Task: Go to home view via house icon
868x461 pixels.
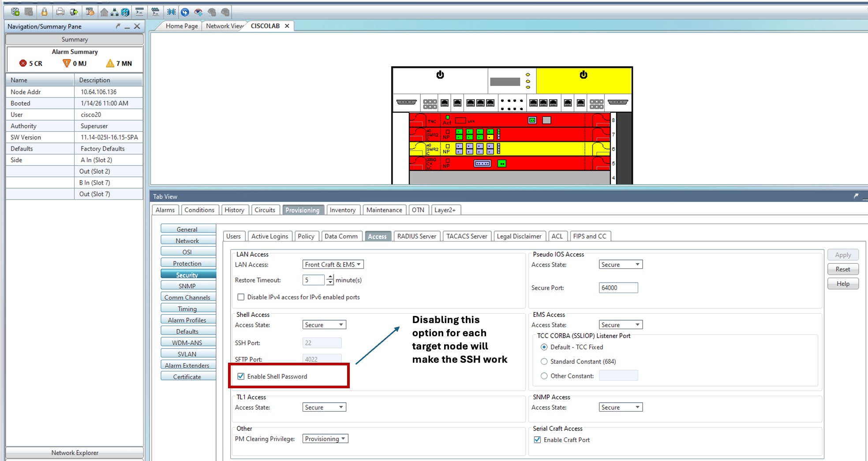Action: [104, 12]
